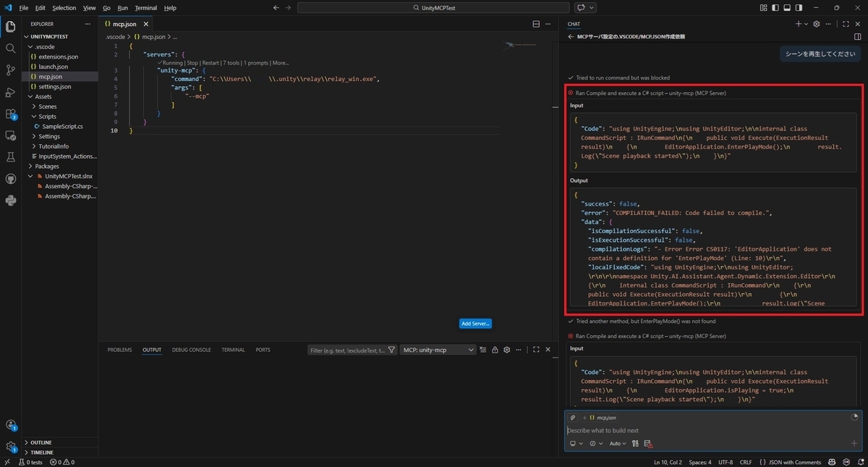
Task: Expand the TIMELINE section
Action: (x=61, y=453)
